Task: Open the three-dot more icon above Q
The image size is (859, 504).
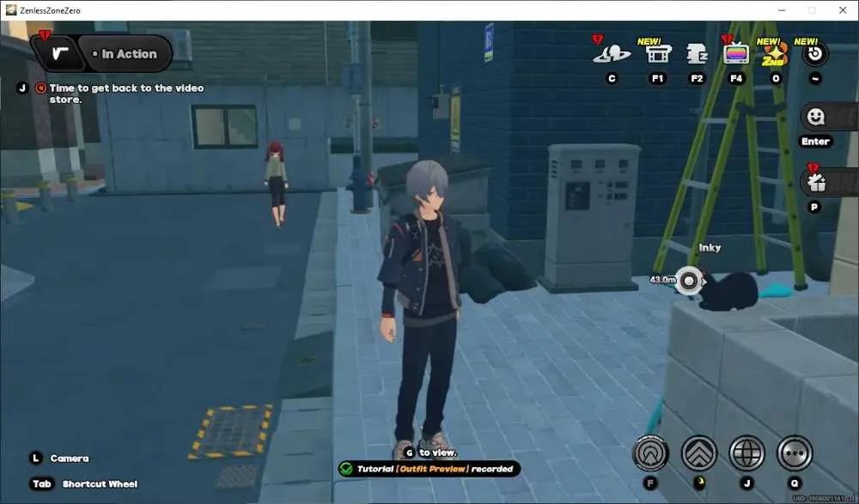Action: coord(795,453)
